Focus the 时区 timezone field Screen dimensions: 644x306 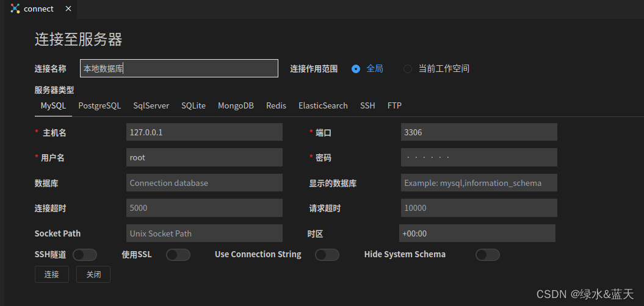click(x=477, y=233)
